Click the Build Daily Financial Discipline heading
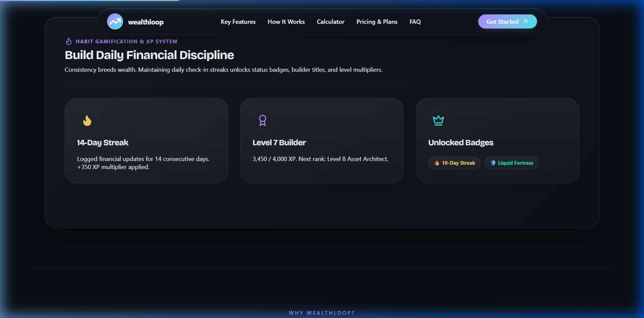The width and height of the screenshot is (644, 318). 149,55
